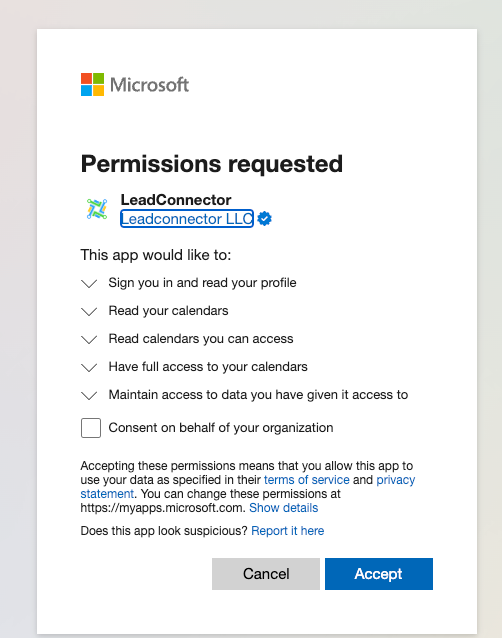Expand the "Sign you in and read your profile" chevron
This screenshot has height=638, width=502.
tap(89, 283)
